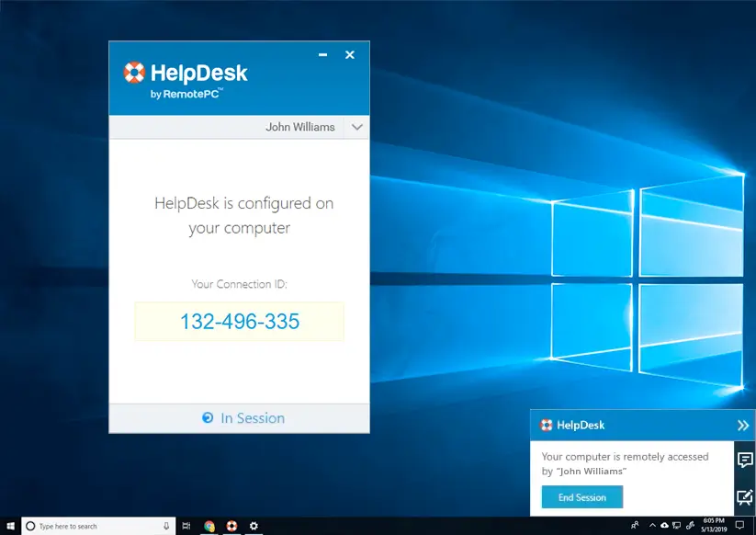Open the Action Center from the system tray
Image resolution: width=756 pixels, height=535 pixels.
point(740,525)
